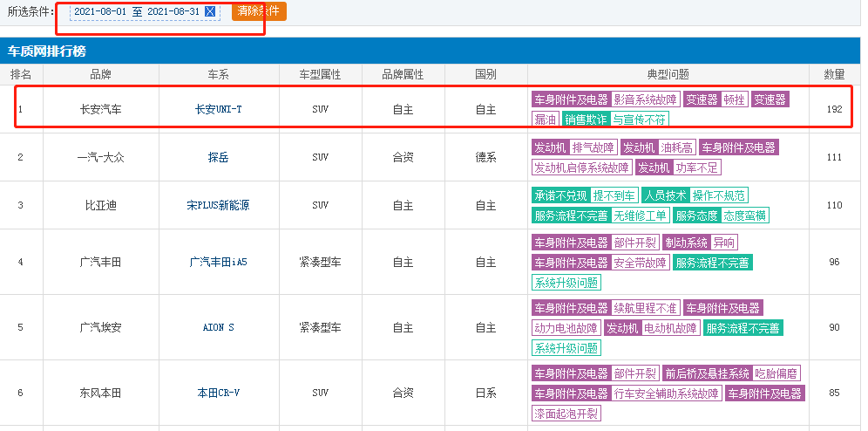Click the 态度蛮横 issue tag
The image size is (868, 431).
coord(745,215)
